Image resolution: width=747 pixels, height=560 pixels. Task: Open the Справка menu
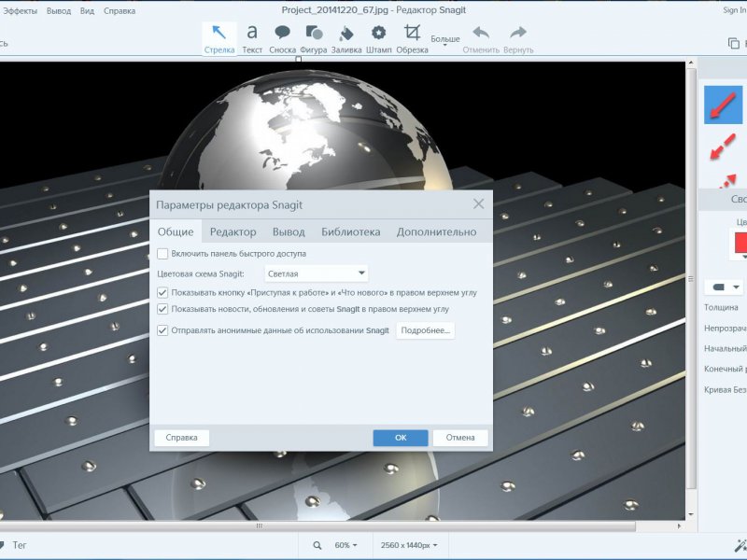coord(120,10)
